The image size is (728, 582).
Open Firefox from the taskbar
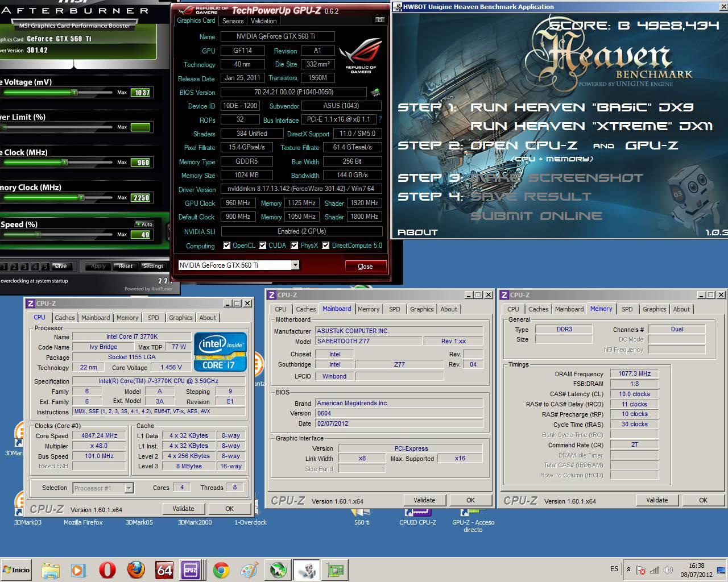tap(135, 570)
